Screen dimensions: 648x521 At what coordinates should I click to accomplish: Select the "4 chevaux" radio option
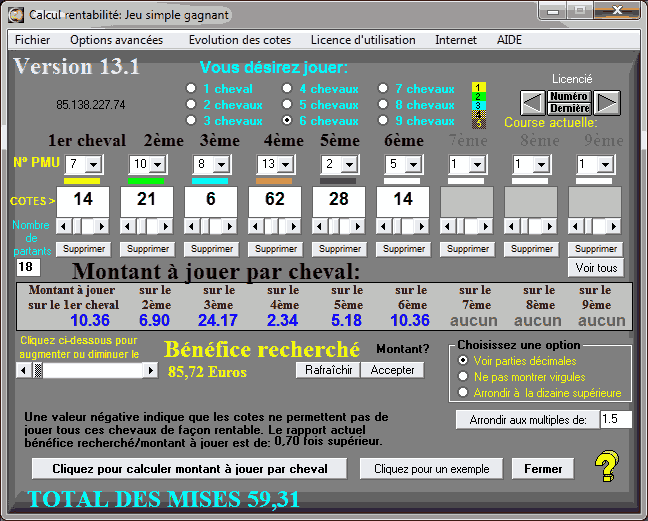(x=287, y=89)
